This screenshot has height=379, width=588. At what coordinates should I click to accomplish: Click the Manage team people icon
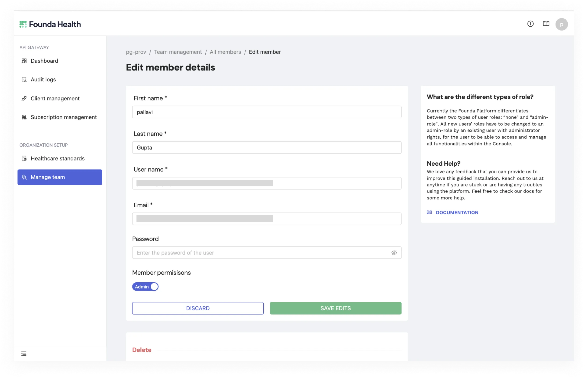24,177
